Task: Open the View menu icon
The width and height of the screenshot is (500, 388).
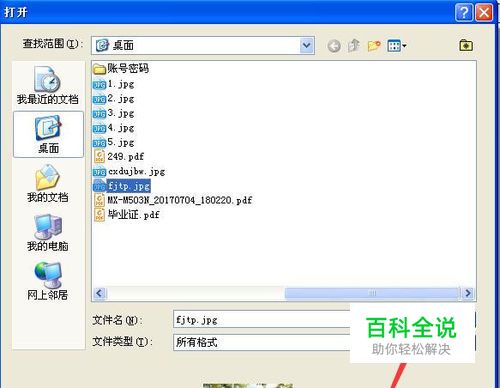Action: click(x=397, y=46)
